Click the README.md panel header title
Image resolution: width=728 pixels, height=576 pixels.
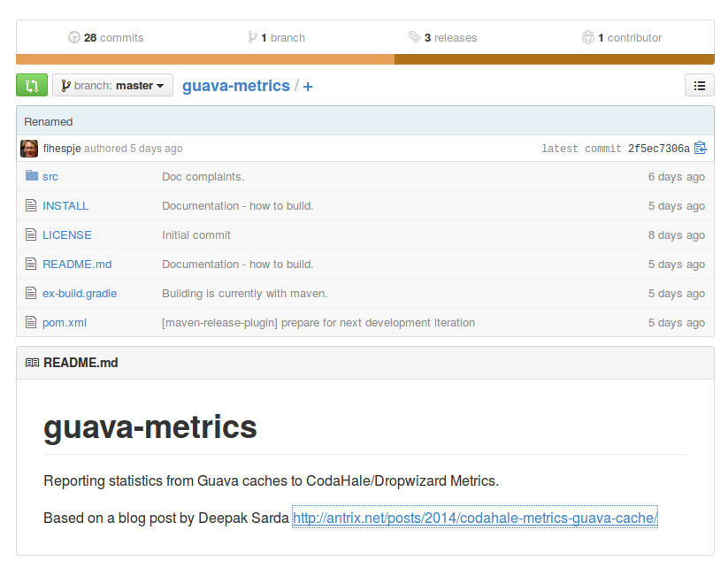point(80,363)
